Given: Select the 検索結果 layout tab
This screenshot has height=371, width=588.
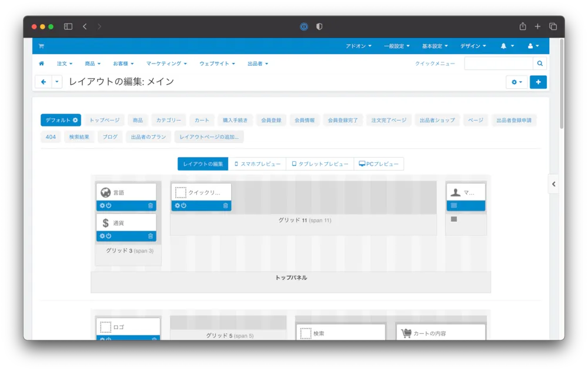Looking at the screenshot, I should tap(79, 137).
